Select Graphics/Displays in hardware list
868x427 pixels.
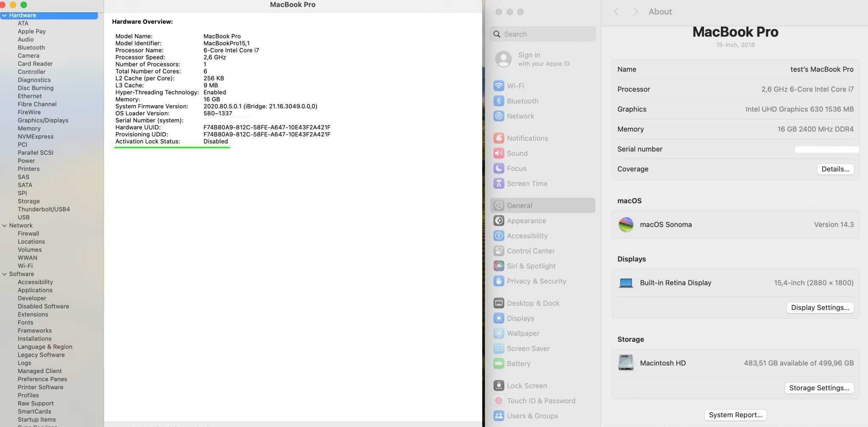pyautogui.click(x=43, y=120)
